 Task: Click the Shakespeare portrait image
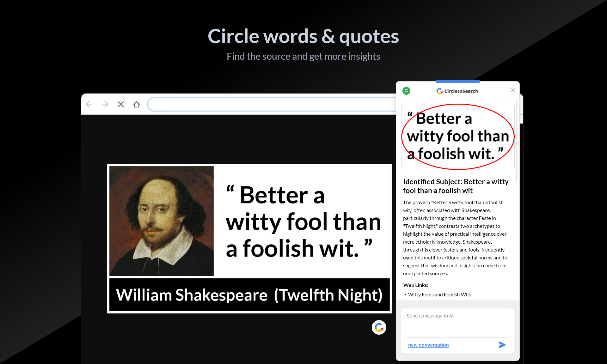tap(162, 221)
